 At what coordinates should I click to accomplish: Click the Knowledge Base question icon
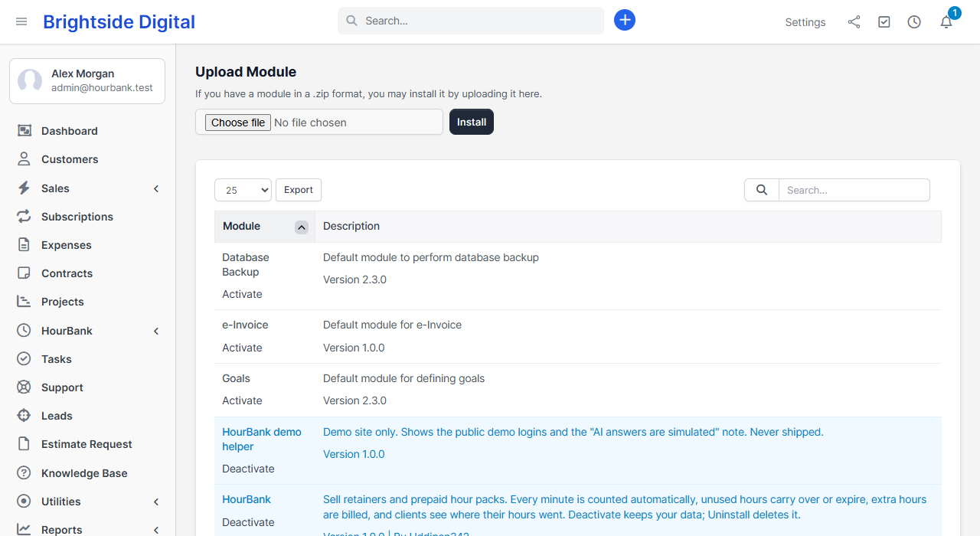coord(24,473)
